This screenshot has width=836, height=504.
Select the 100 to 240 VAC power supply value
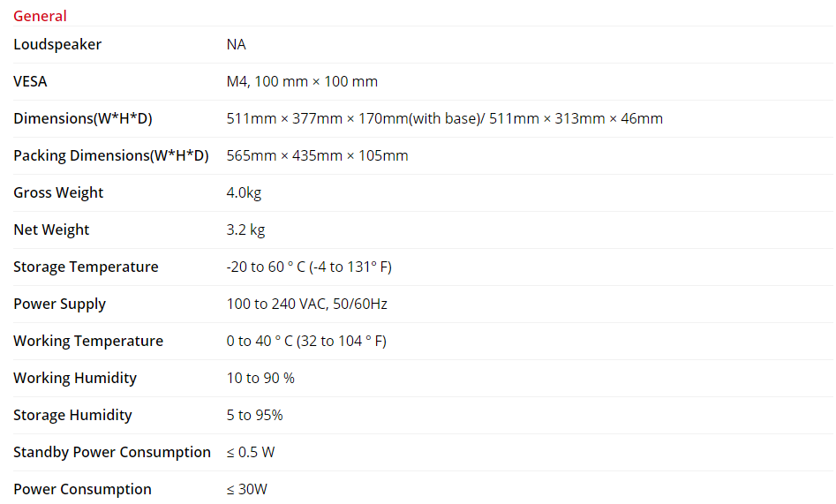point(306,304)
